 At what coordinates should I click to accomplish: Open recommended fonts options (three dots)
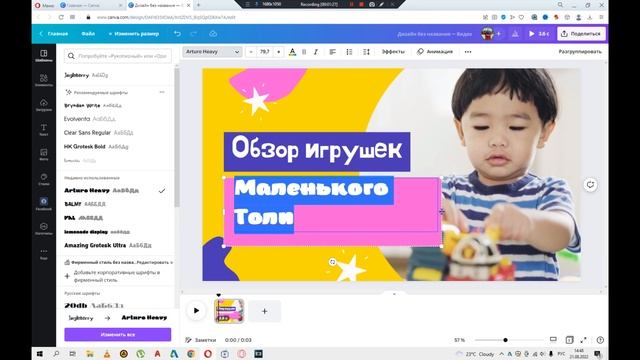(x=162, y=92)
